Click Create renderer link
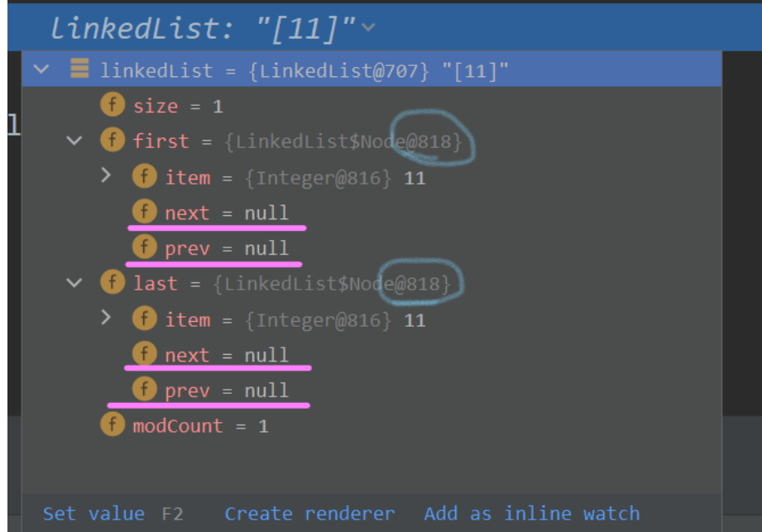 (309, 514)
